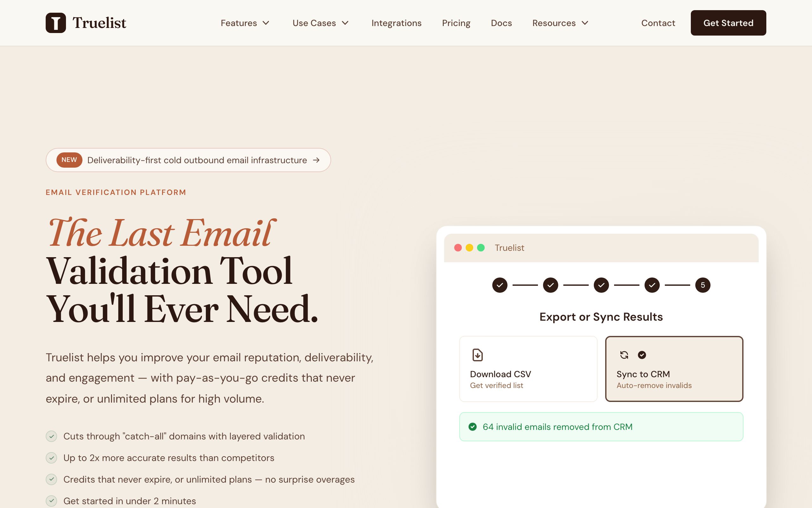The height and width of the screenshot is (508, 812).
Task: Click the green check icon in success banner
Action: (472, 427)
